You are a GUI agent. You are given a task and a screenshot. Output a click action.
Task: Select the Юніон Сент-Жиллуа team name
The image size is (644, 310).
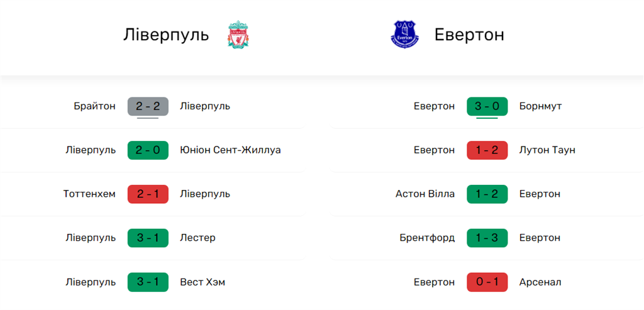tap(230, 150)
